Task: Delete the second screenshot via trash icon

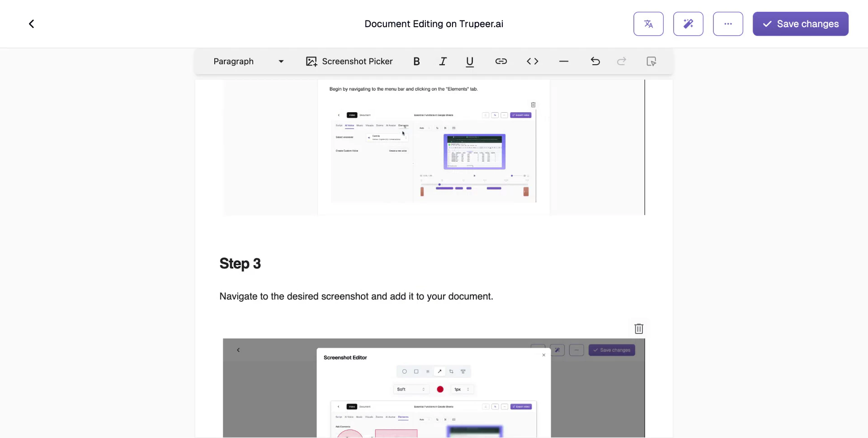Action: click(639, 329)
